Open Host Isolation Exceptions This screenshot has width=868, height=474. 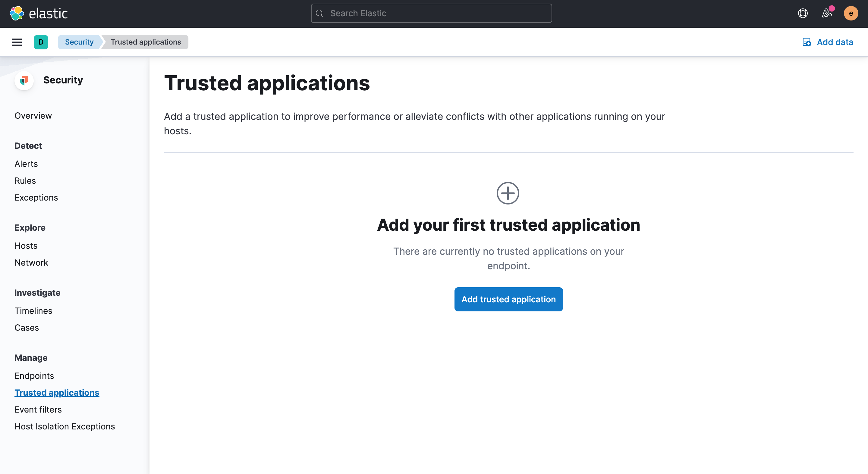(x=65, y=426)
